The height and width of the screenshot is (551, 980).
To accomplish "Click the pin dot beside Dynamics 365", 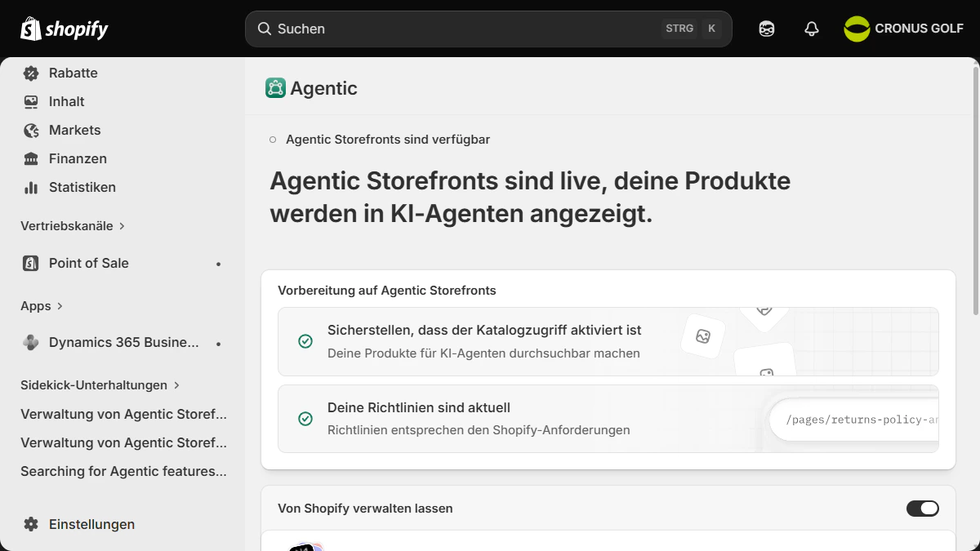I will pos(218,344).
